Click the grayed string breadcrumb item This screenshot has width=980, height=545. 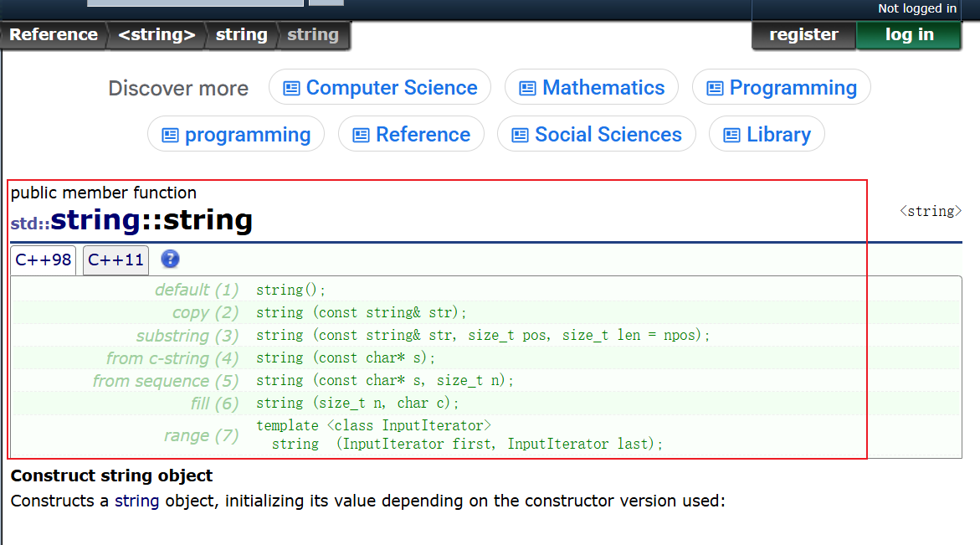click(x=312, y=35)
